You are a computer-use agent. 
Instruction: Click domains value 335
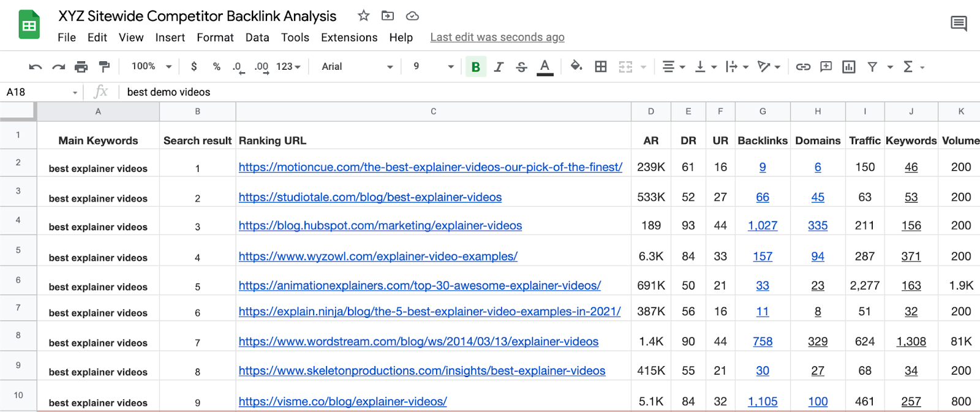coord(818,225)
